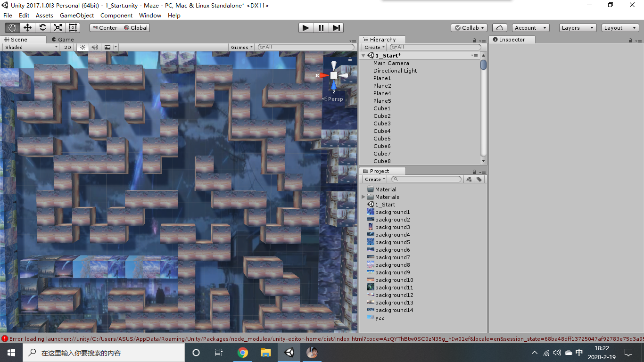Toggle Pivot/Center handle position
644x362 pixels.
point(104,27)
